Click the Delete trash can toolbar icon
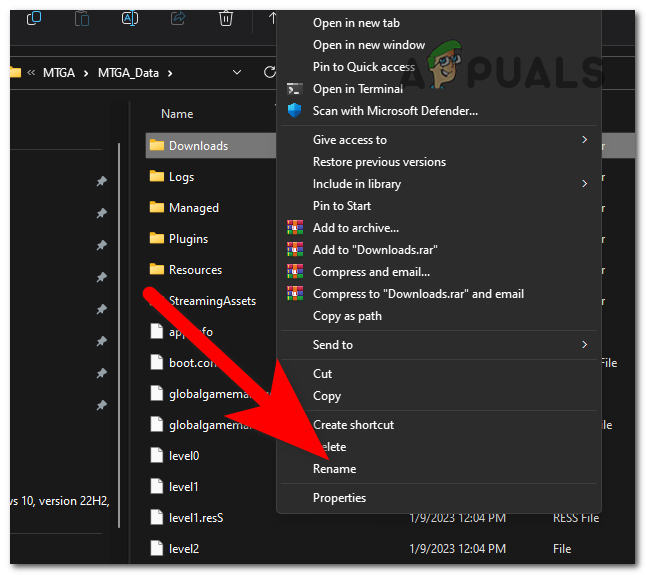 pos(226,19)
